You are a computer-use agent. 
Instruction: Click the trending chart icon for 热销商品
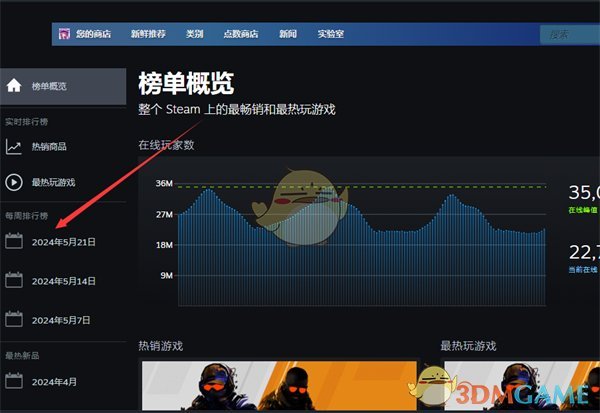pos(14,147)
